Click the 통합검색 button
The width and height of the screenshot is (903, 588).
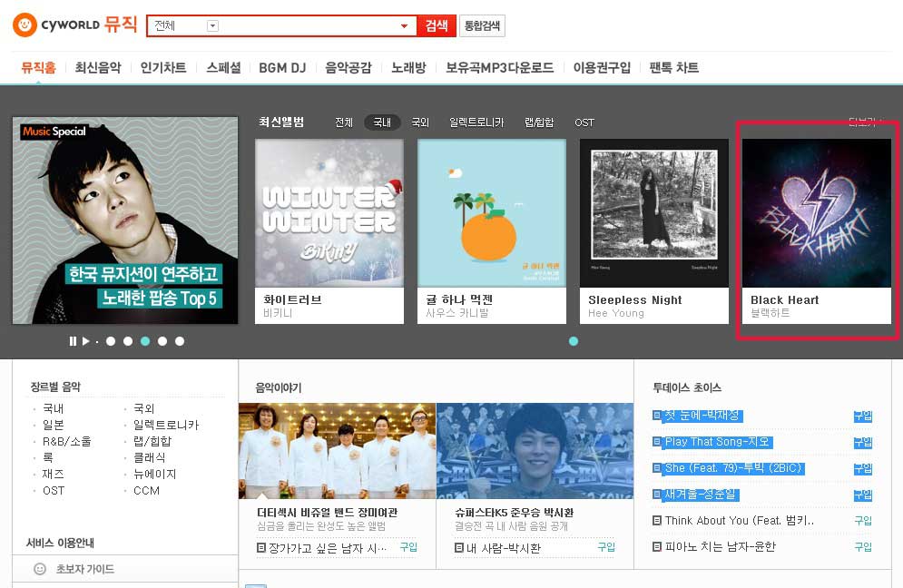click(482, 26)
